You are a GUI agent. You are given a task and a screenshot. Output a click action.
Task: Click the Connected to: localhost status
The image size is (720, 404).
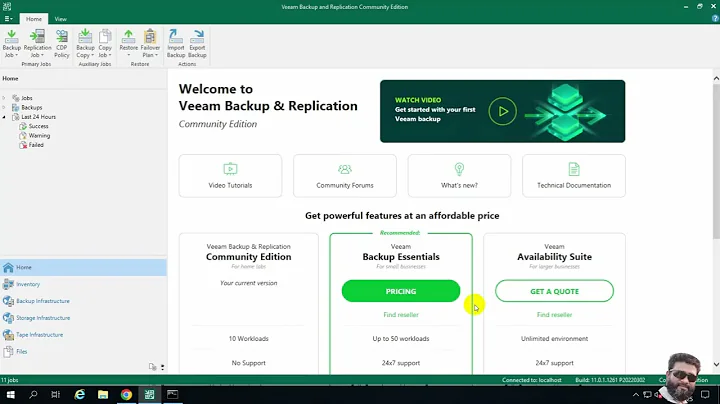click(532, 380)
